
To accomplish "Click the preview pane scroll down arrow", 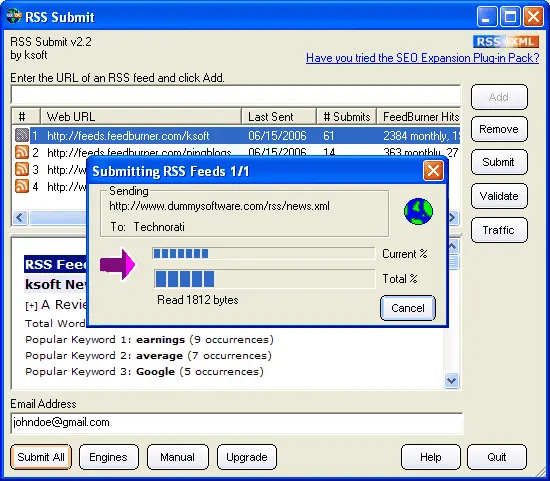I will [451, 380].
